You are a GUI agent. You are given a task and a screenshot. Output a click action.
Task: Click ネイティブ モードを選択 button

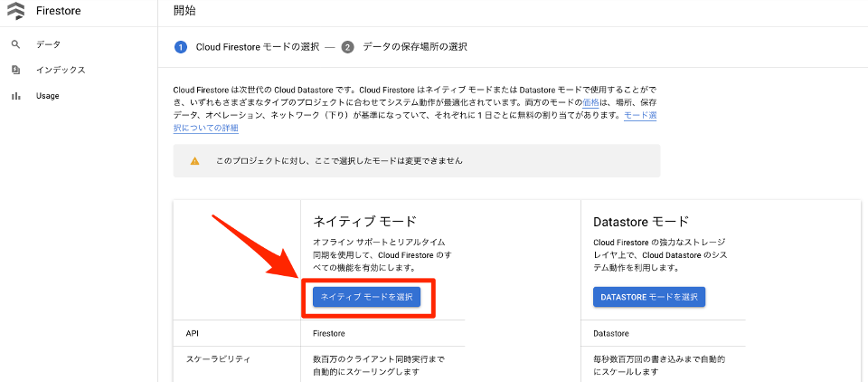(367, 297)
